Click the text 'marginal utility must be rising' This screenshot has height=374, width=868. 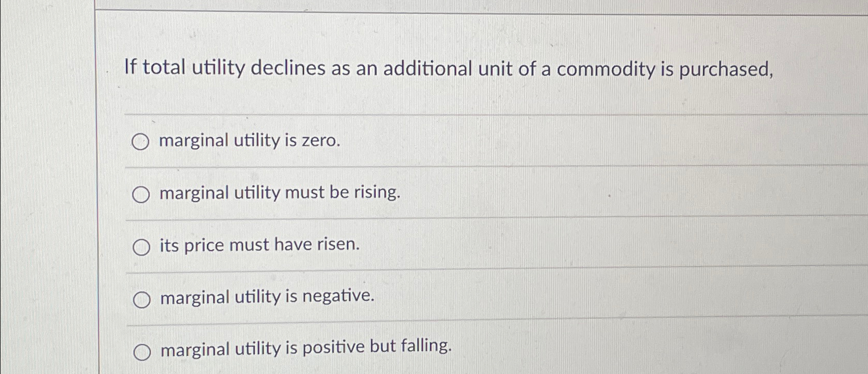[x=280, y=193]
